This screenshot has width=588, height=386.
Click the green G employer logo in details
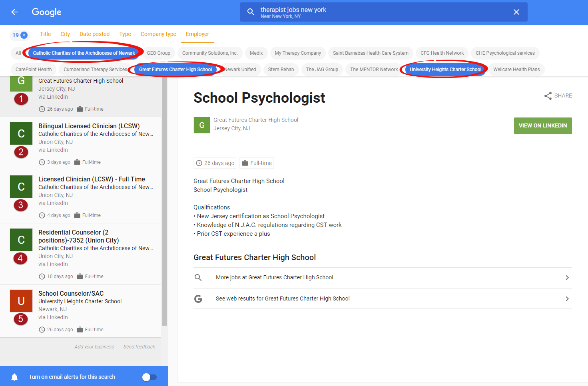tap(201, 125)
